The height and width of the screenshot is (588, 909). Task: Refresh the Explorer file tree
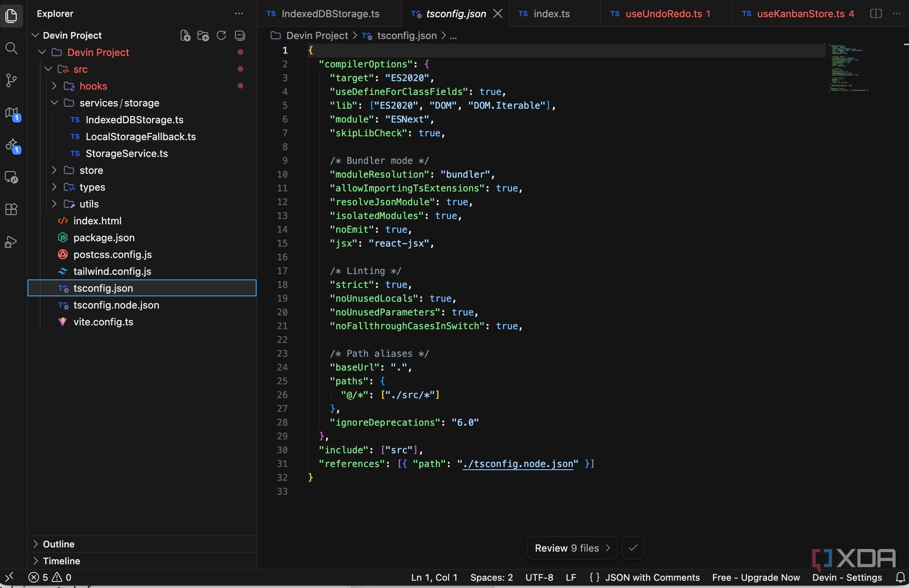tap(221, 36)
